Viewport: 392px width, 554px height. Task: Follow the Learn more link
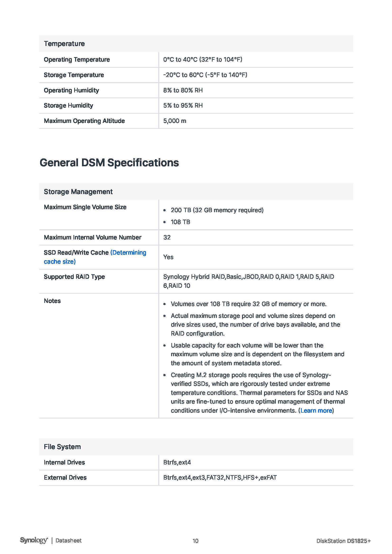point(316,410)
